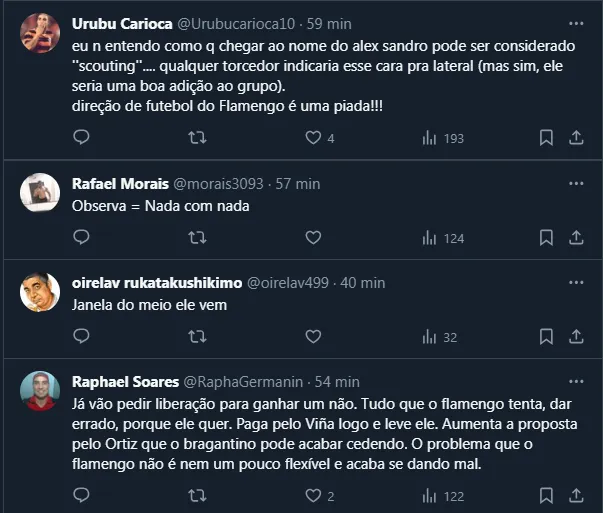Viewport: 603px width, 513px height.
Task: Share oirelav rukatakushikimo's tweet
Action: click(576, 337)
